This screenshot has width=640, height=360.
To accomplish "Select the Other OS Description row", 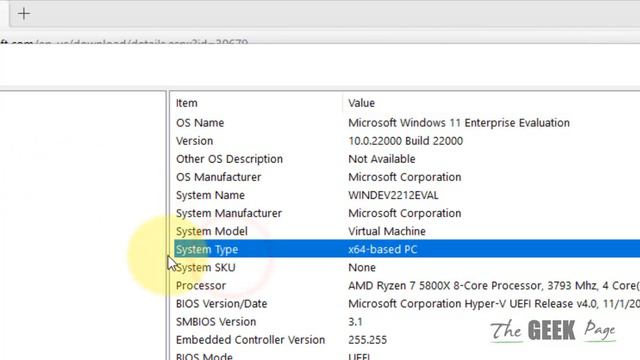I will [229, 159].
